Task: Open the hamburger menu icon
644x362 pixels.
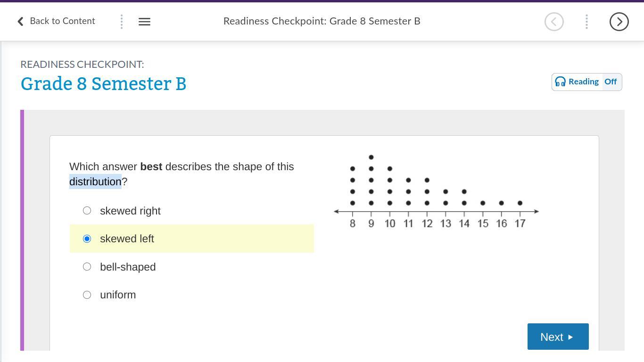Action: tap(144, 22)
